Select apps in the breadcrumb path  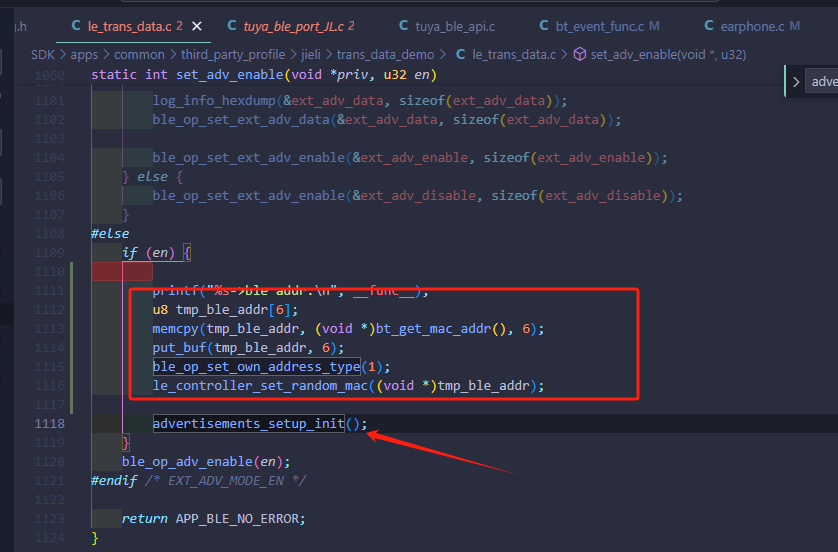pyautogui.click(x=84, y=55)
